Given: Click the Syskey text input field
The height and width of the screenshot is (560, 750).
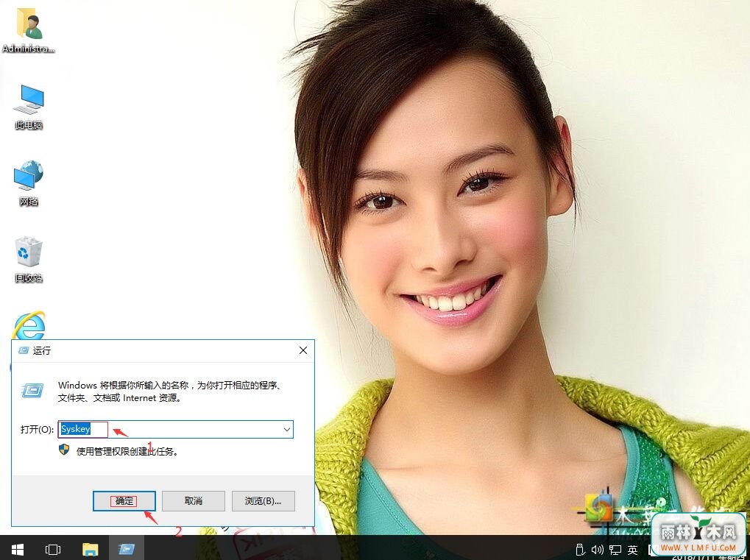Looking at the screenshot, I should (175, 430).
